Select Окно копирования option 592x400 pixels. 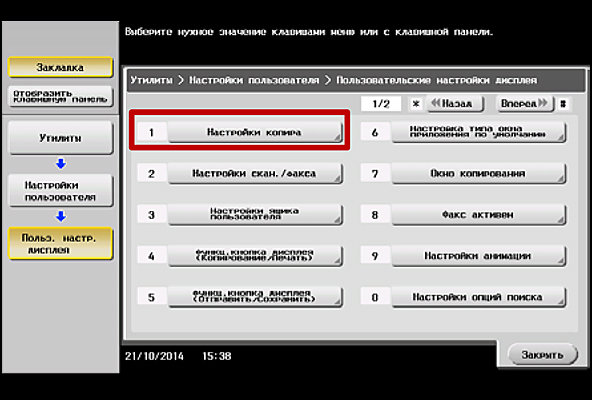(x=478, y=173)
